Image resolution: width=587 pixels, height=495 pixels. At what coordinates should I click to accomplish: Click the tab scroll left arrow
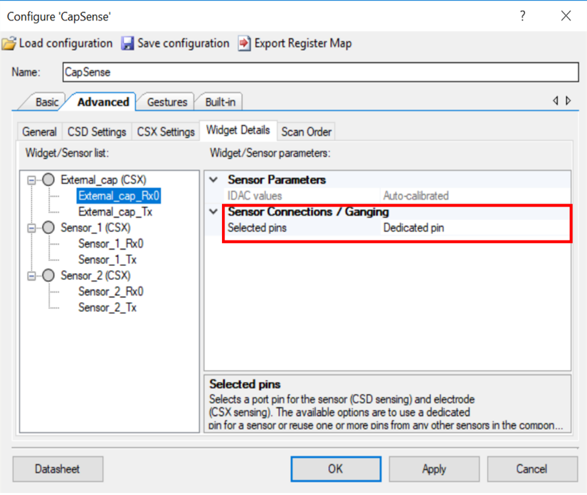[556, 100]
